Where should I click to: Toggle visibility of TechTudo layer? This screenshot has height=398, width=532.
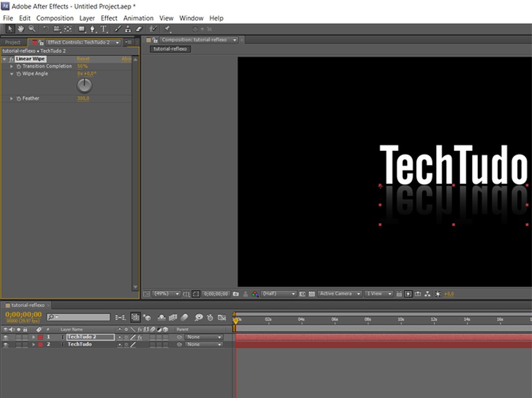(6, 344)
